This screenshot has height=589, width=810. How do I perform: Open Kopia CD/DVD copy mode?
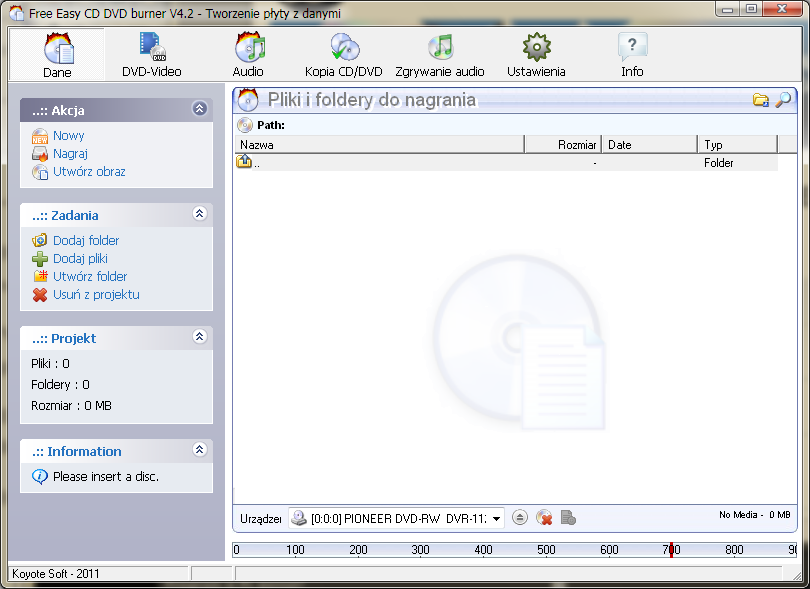pos(344,55)
